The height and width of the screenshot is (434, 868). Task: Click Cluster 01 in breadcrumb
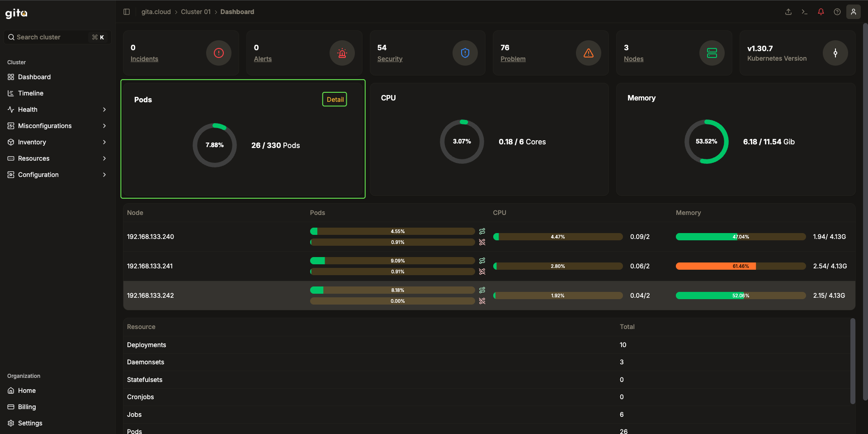pos(196,12)
